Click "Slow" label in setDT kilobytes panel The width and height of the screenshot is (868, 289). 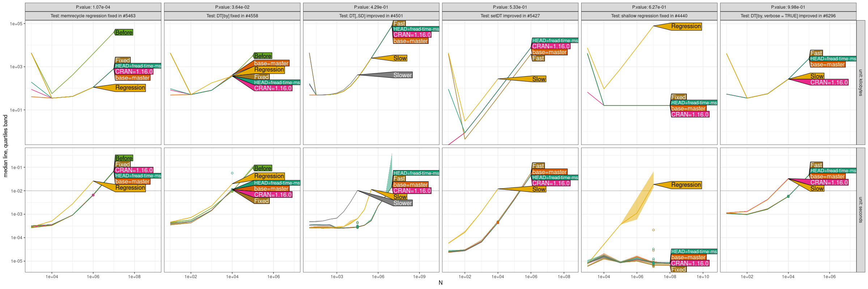coord(539,79)
